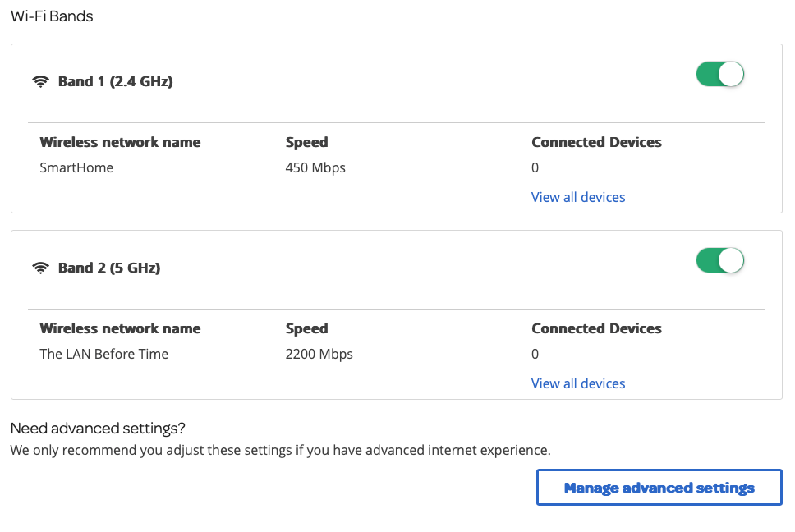795x532 pixels.
Task: Click the Wi-Fi Bands section title
Action: pos(52,16)
